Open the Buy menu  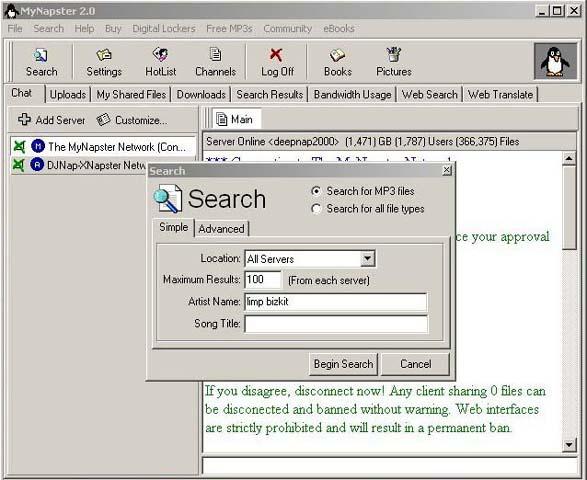113,29
